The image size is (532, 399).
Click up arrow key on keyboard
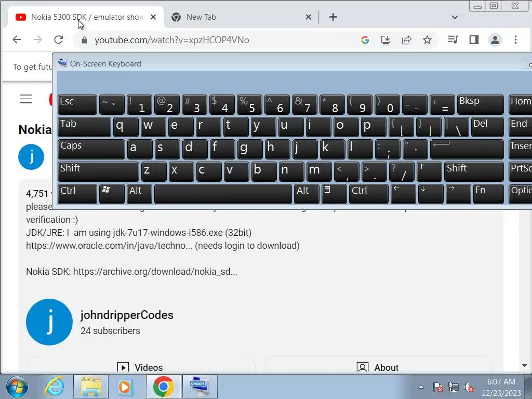[429, 171]
